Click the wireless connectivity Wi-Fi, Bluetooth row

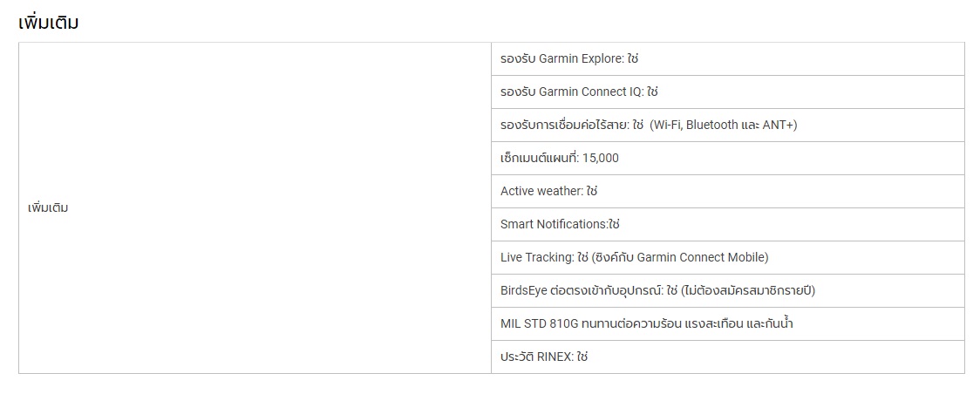(x=727, y=125)
